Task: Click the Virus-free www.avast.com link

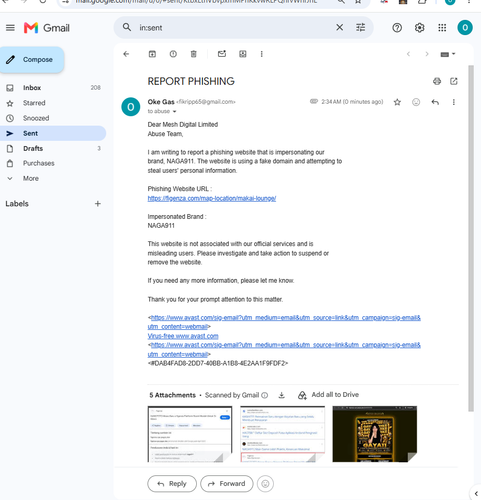Action: pos(183,336)
